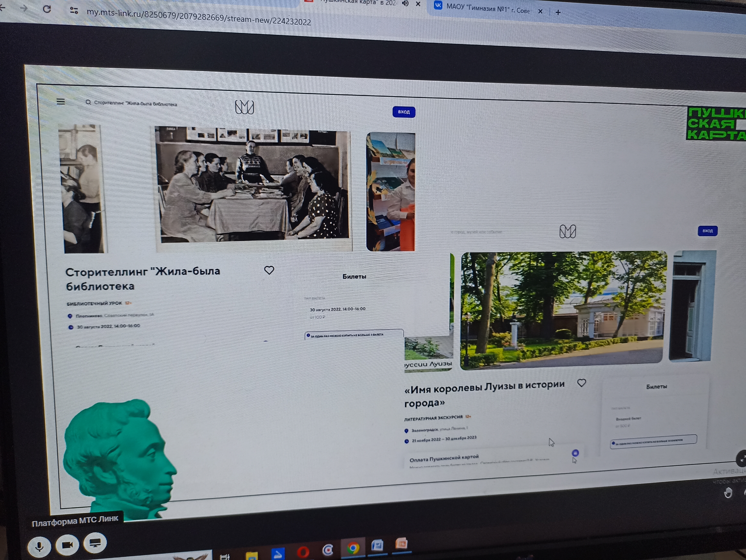Mute the audio-playing Пушкинская карта tab
This screenshot has width=746, height=560.
click(x=405, y=3)
